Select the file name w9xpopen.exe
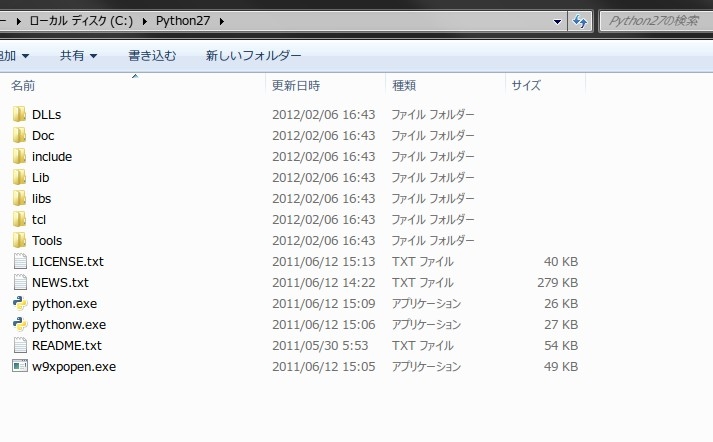713x442 pixels. 74,367
